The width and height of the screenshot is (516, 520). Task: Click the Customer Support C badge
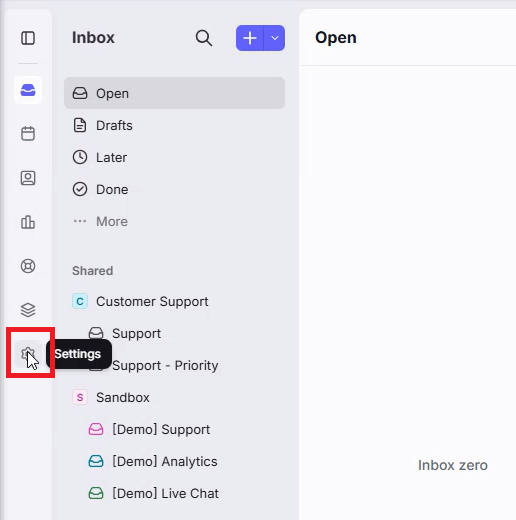80,301
